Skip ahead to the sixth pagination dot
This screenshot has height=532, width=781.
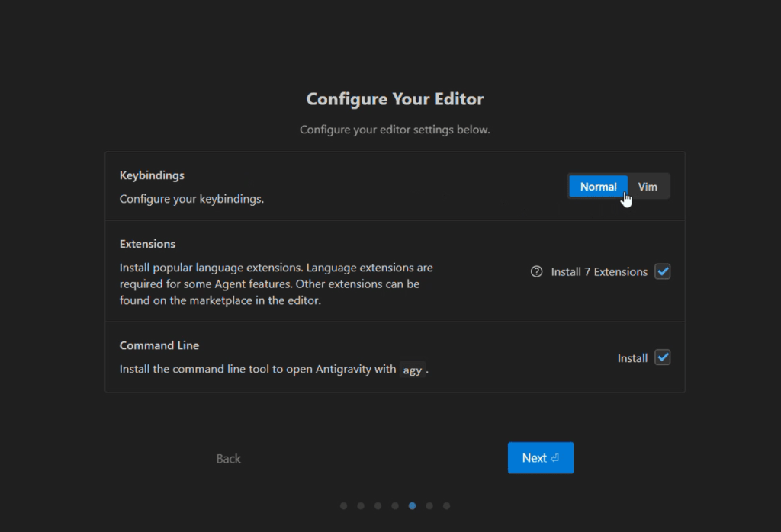(x=429, y=505)
